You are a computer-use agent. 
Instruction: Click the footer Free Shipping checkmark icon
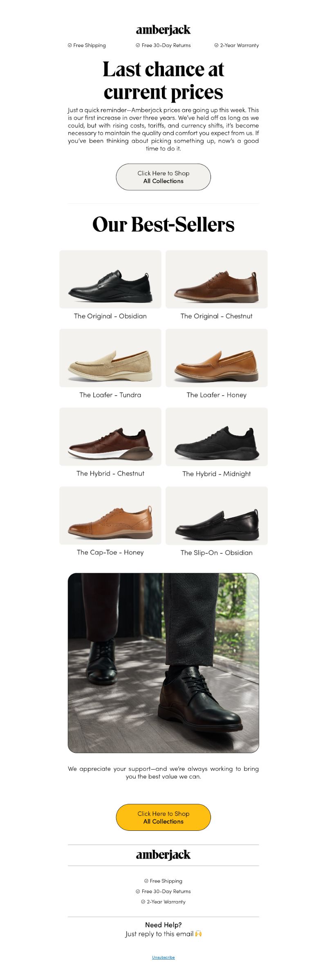click(x=146, y=881)
